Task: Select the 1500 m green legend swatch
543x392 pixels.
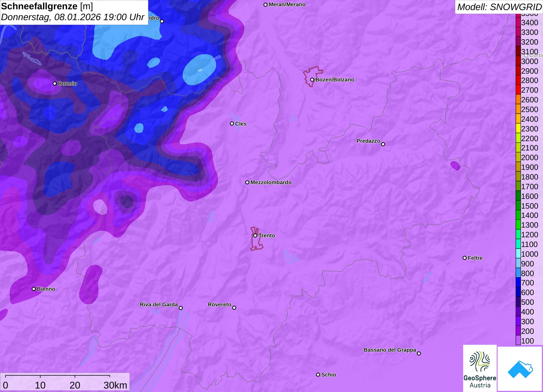Action: (518, 205)
